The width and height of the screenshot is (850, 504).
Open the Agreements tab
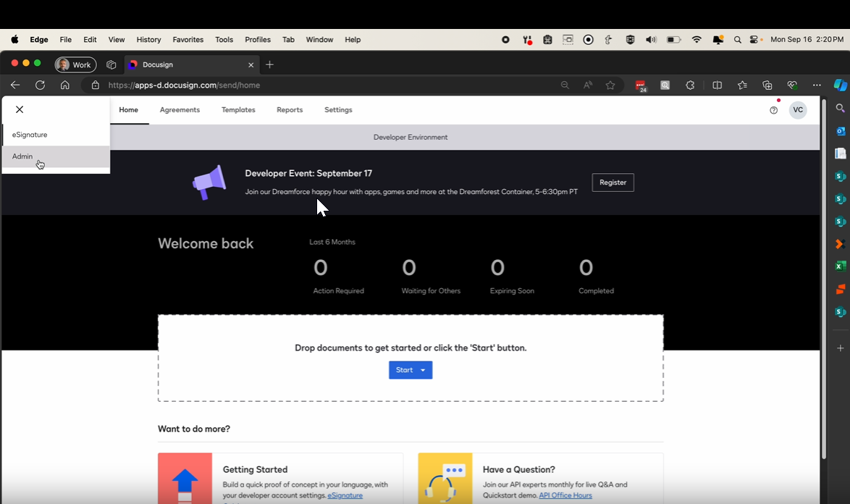coord(180,110)
